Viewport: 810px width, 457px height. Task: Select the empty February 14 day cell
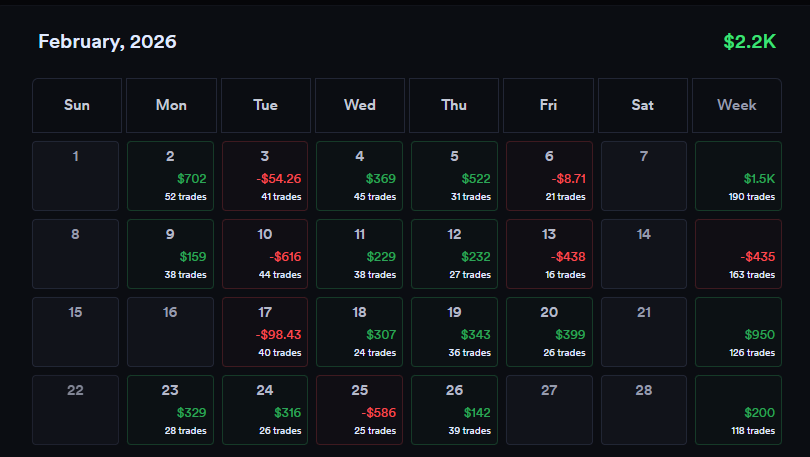coord(644,254)
